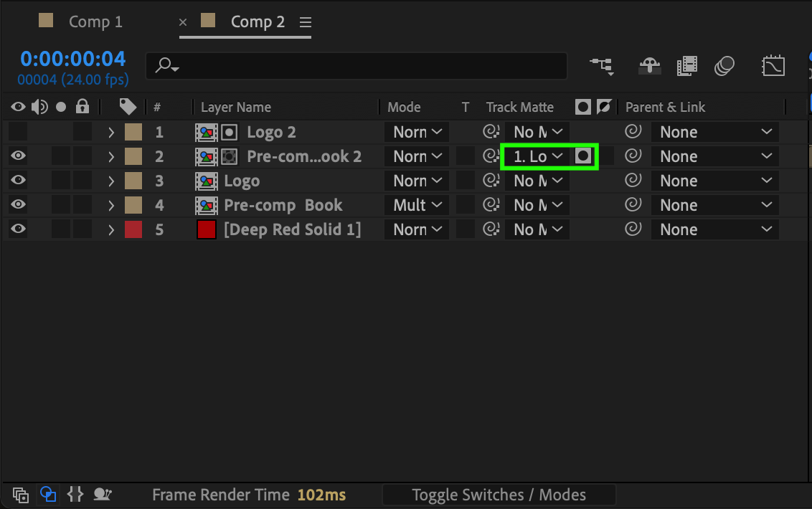Hide the Deep Red Solid 1 layer
The height and width of the screenshot is (509, 812).
[x=19, y=229]
